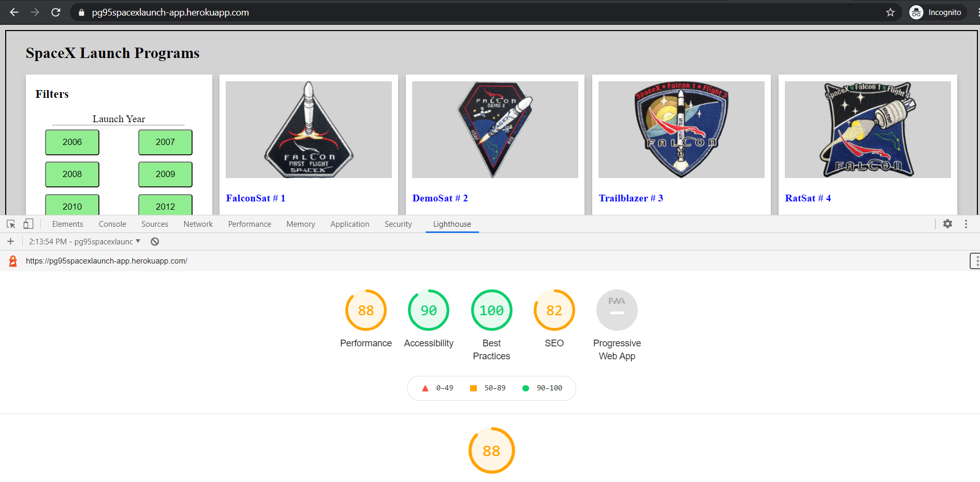The width and height of the screenshot is (980, 482).
Task: Open the Trailblazer # 3 link
Action: pyautogui.click(x=631, y=198)
